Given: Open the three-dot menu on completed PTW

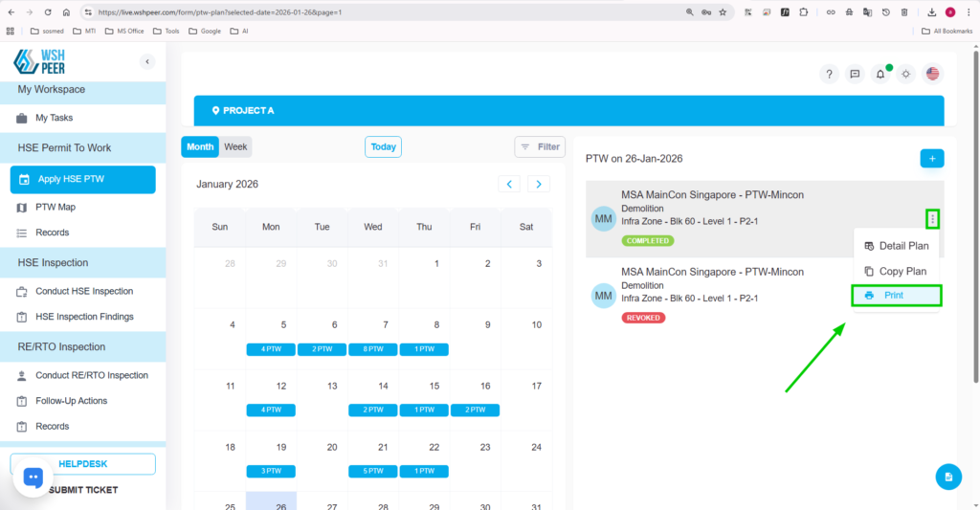Looking at the screenshot, I should 932,219.
